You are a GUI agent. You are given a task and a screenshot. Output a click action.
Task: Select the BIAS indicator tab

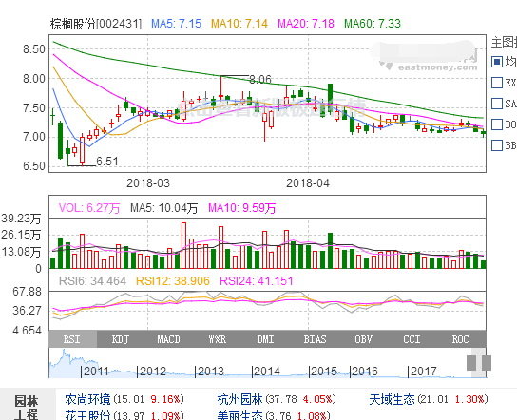click(x=315, y=339)
